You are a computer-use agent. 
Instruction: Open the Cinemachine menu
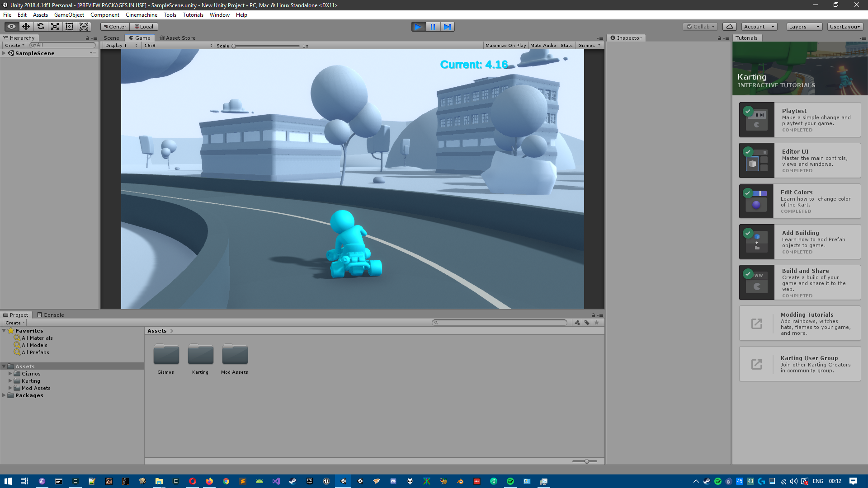coord(142,15)
